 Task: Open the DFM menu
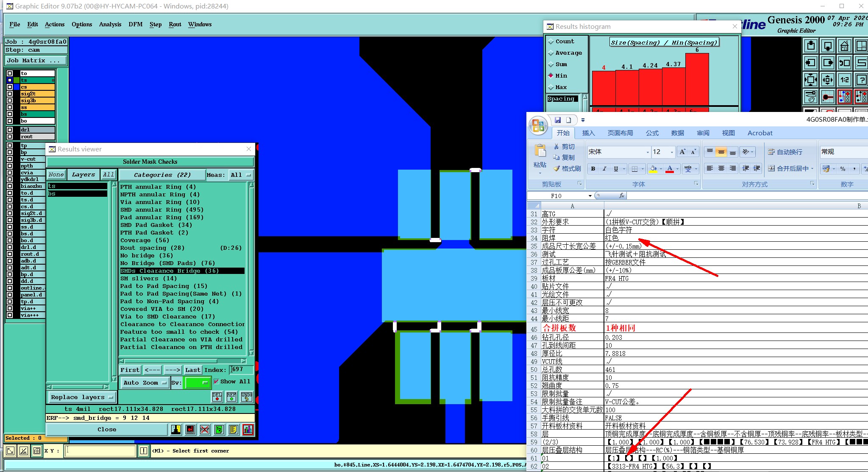tap(135, 24)
